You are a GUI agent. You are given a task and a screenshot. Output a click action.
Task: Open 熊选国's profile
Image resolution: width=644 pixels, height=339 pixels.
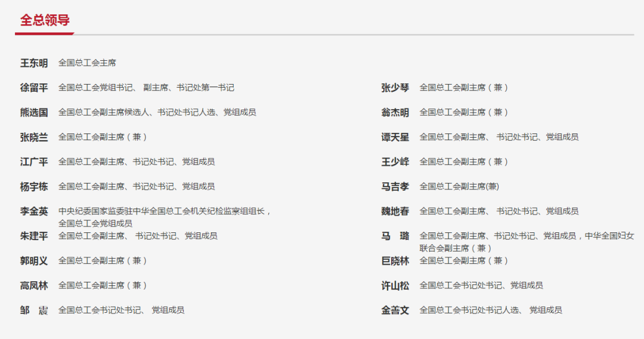[34, 112]
